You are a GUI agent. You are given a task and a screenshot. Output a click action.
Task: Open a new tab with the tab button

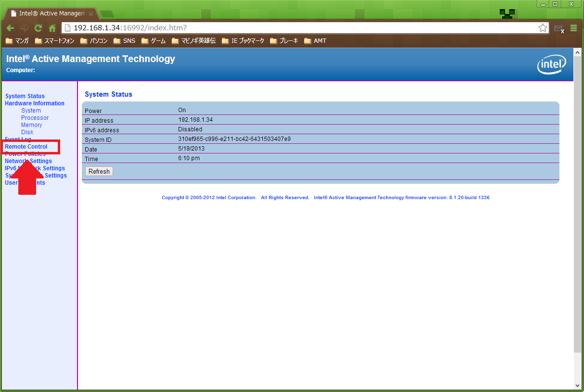point(107,13)
